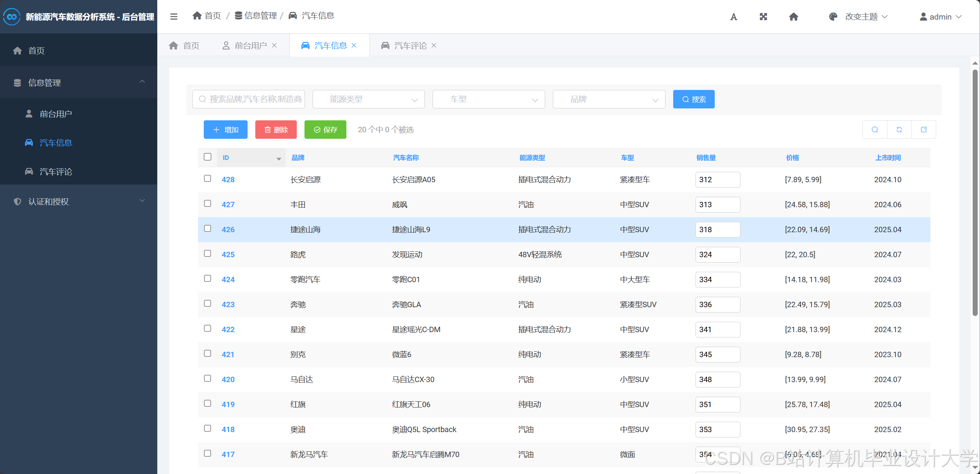This screenshot has width=980, height=474.
Task: Refresh the table with the reload icon
Action: [x=899, y=130]
